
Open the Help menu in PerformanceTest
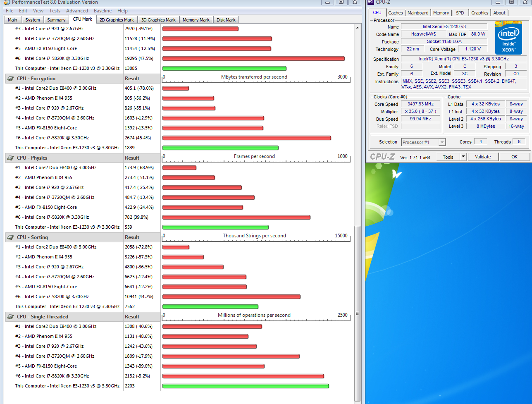click(122, 11)
